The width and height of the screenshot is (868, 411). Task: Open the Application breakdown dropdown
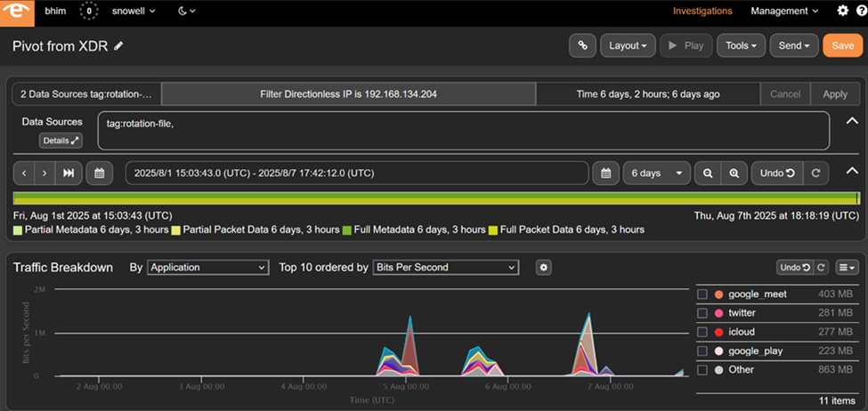[208, 267]
